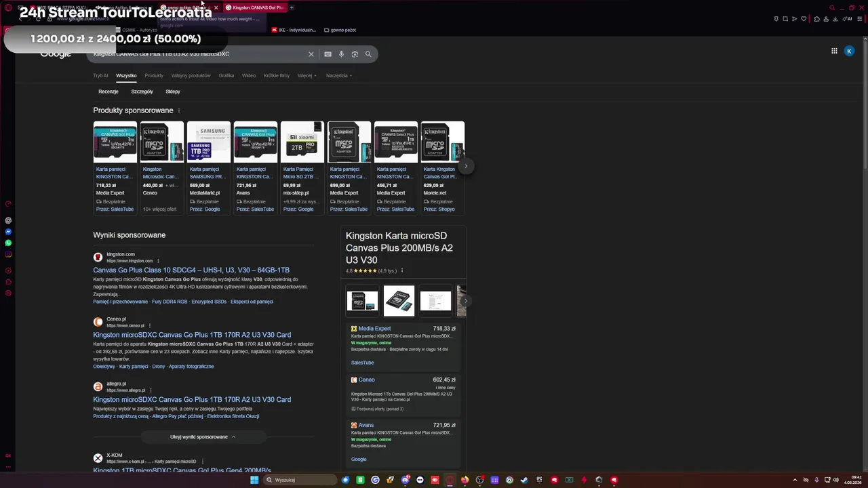Image resolution: width=868 pixels, height=488 pixels.
Task: Close the osmo action 6 tab
Action: point(216,7)
